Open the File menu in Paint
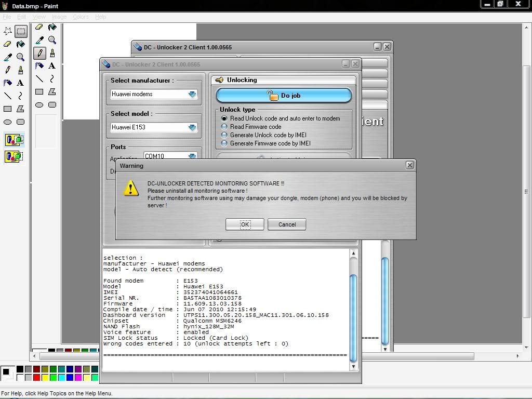532x399 pixels. [x=7, y=17]
